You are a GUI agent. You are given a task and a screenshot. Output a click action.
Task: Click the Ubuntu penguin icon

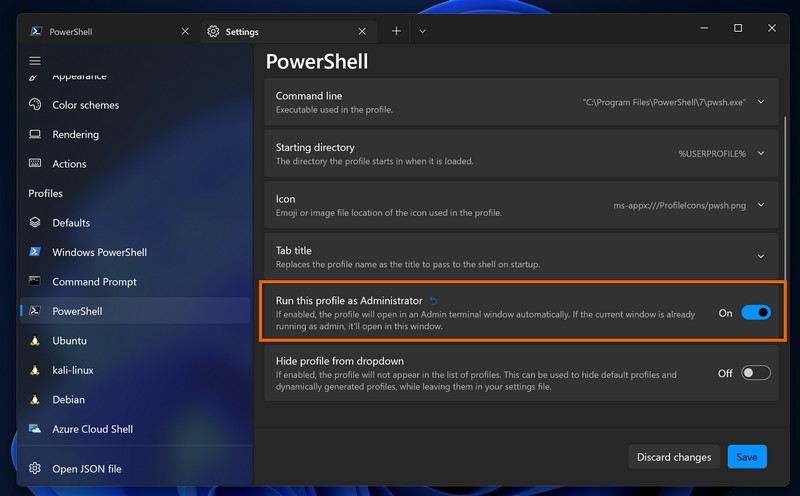[x=35, y=340]
